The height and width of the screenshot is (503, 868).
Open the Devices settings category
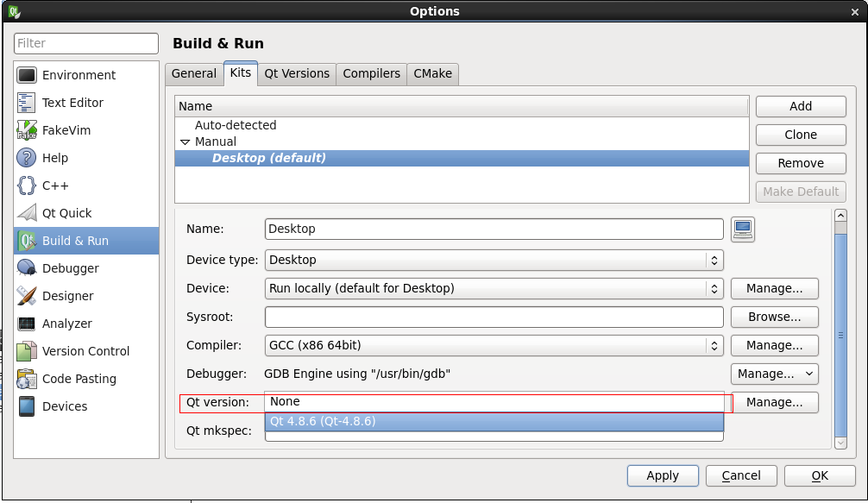click(x=65, y=406)
